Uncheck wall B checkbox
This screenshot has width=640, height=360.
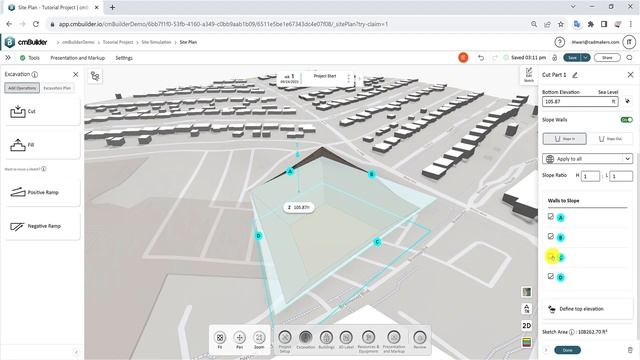click(551, 236)
